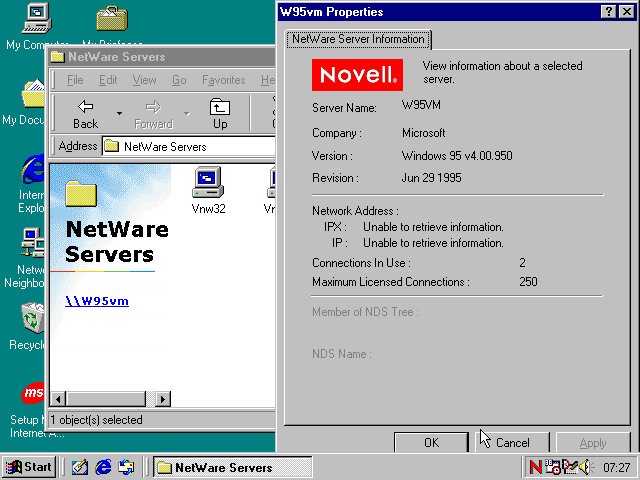Open the Favorites menu in NetWare Servers
The height and width of the screenshot is (480, 640).
(x=224, y=80)
